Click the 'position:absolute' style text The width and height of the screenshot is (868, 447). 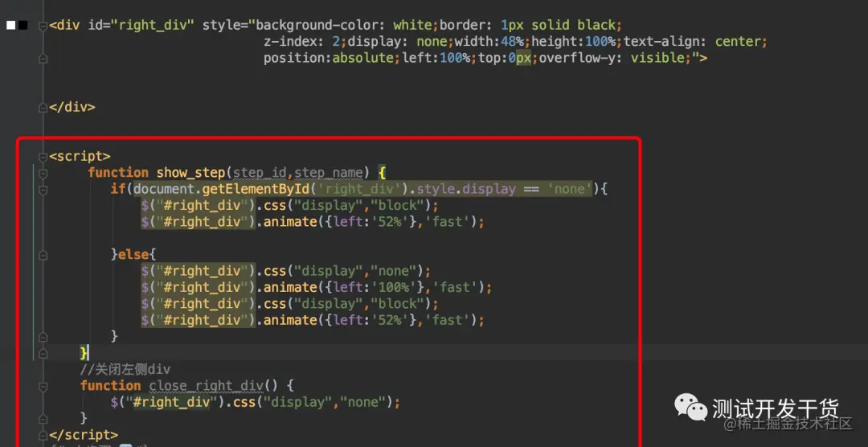click(x=328, y=58)
